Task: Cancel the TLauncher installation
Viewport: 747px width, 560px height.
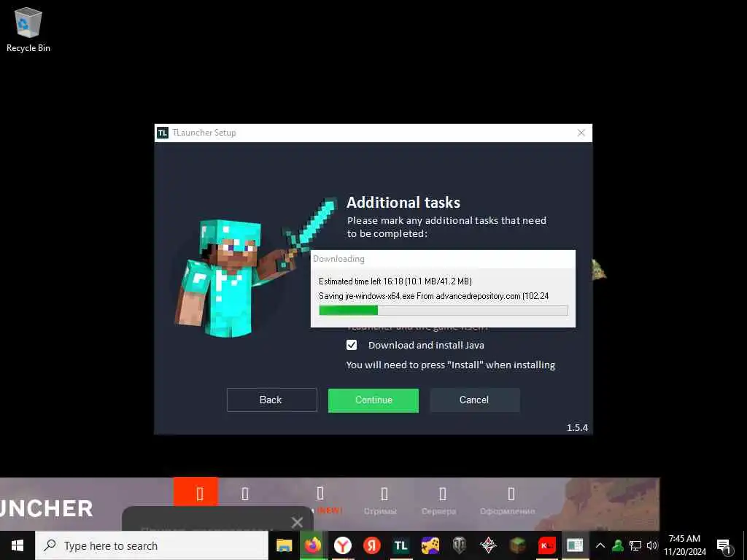Action: (x=474, y=400)
